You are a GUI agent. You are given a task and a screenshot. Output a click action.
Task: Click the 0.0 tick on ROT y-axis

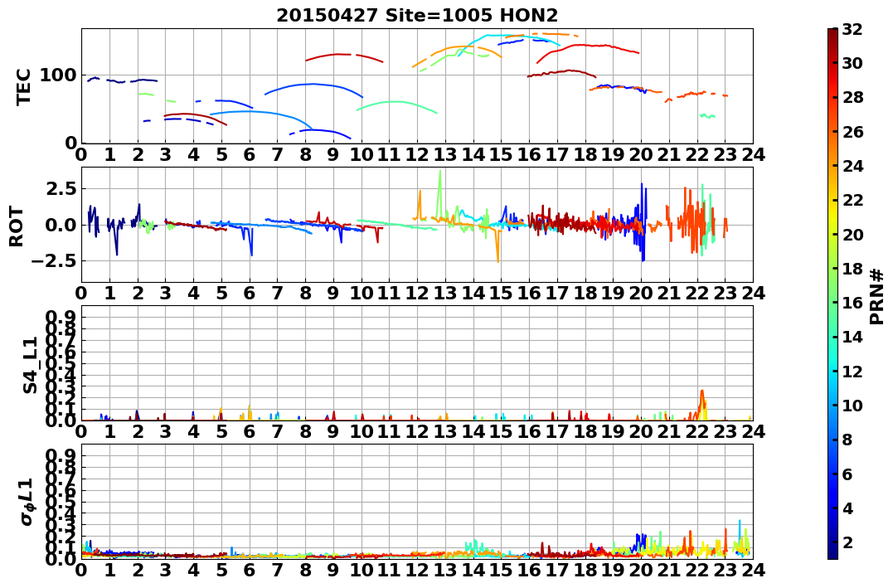(61, 225)
